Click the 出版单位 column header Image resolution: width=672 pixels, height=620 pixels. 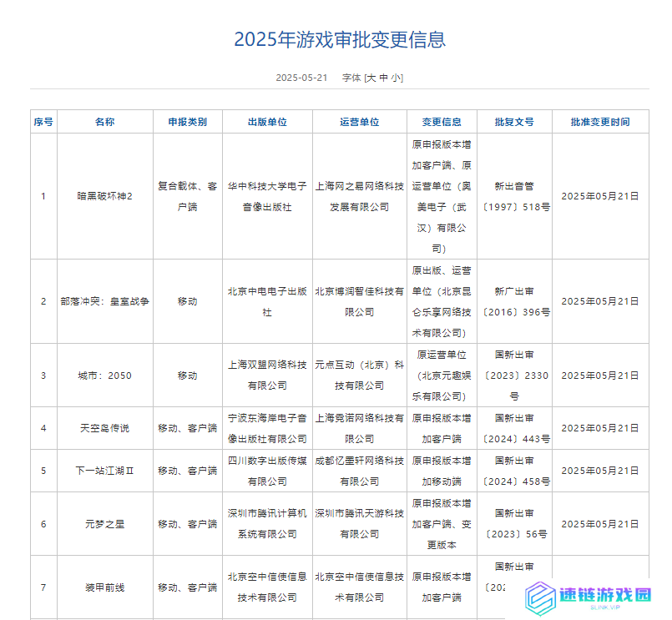click(x=267, y=122)
